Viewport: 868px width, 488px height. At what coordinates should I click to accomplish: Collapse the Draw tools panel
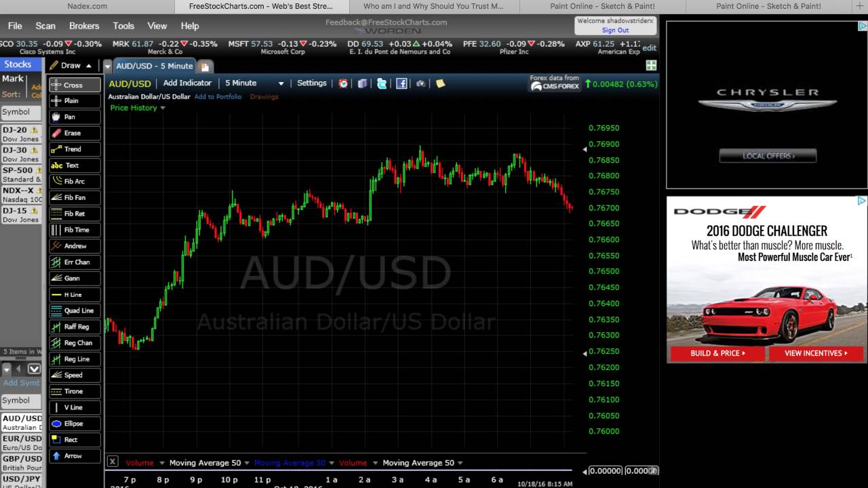pos(89,66)
